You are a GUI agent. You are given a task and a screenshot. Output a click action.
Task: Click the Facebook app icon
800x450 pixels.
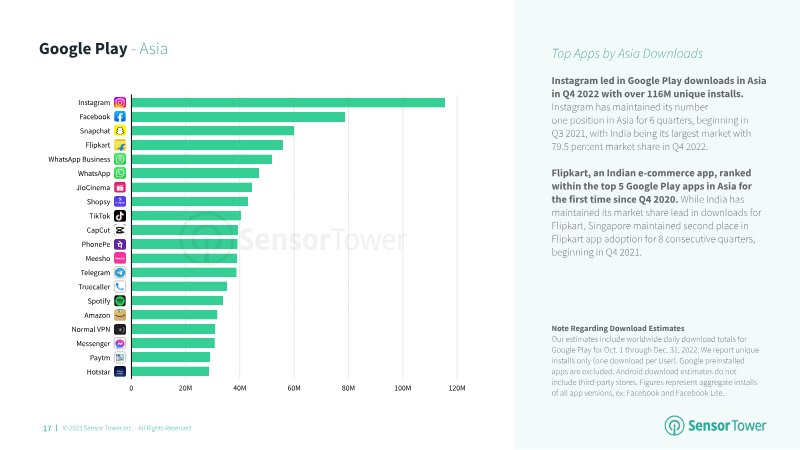(x=120, y=117)
